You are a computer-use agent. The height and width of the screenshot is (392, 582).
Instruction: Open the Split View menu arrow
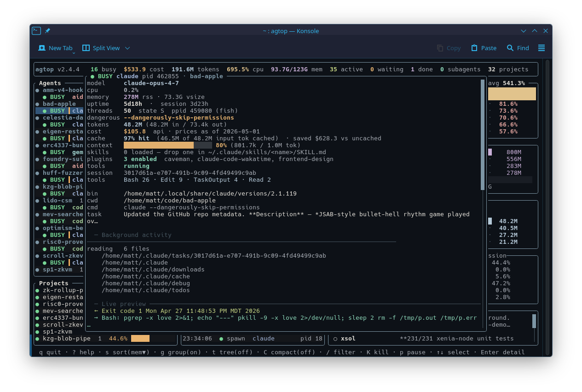(x=127, y=48)
